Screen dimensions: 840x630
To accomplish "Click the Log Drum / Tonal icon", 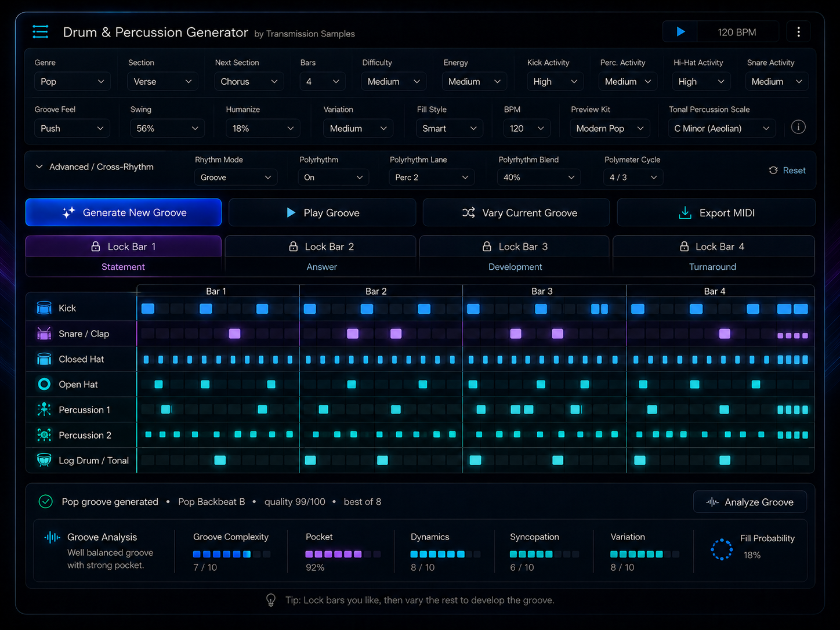I will click(x=44, y=460).
